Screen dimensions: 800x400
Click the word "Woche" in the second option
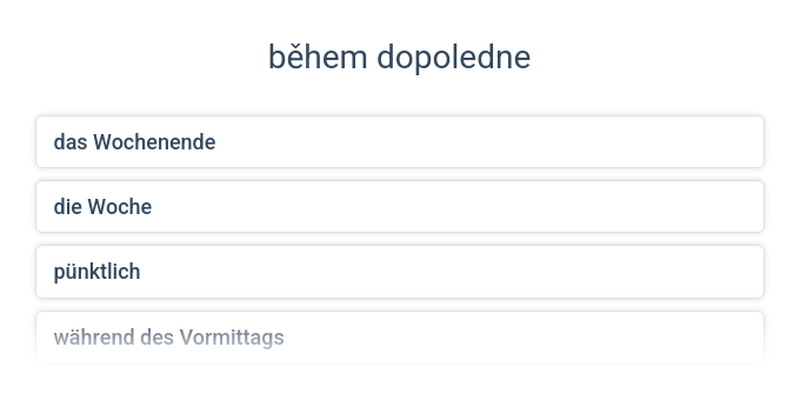(120, 207)
